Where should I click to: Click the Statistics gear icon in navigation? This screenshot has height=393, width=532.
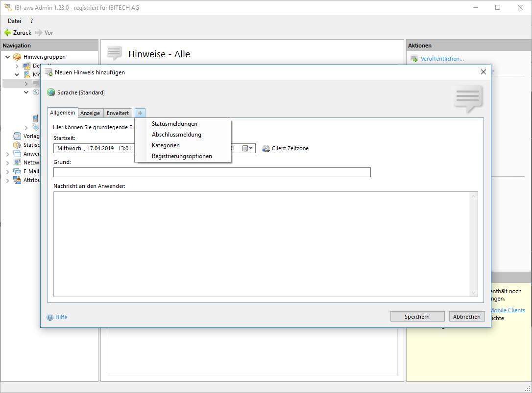18,145
